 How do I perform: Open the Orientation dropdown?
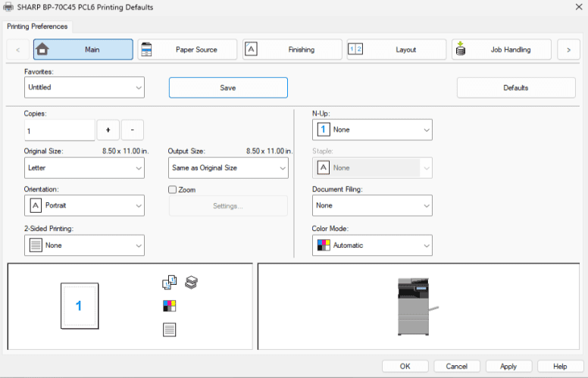[x=84, y=205]
